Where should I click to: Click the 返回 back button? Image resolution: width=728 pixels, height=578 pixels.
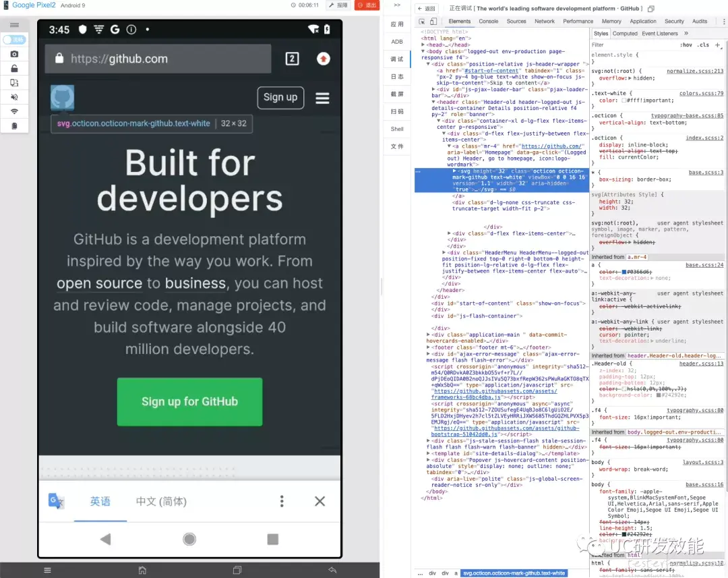[x=427, y=8]
